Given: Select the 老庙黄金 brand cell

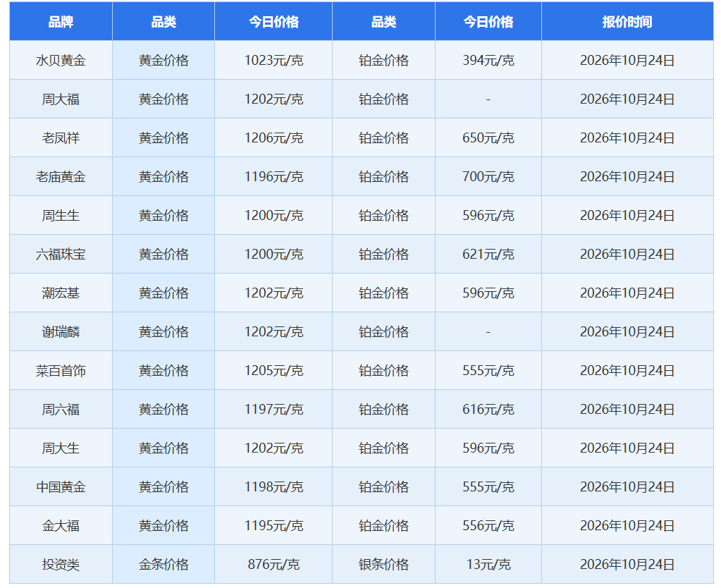Looking at the screenshot, I should [x=61, y=177].
